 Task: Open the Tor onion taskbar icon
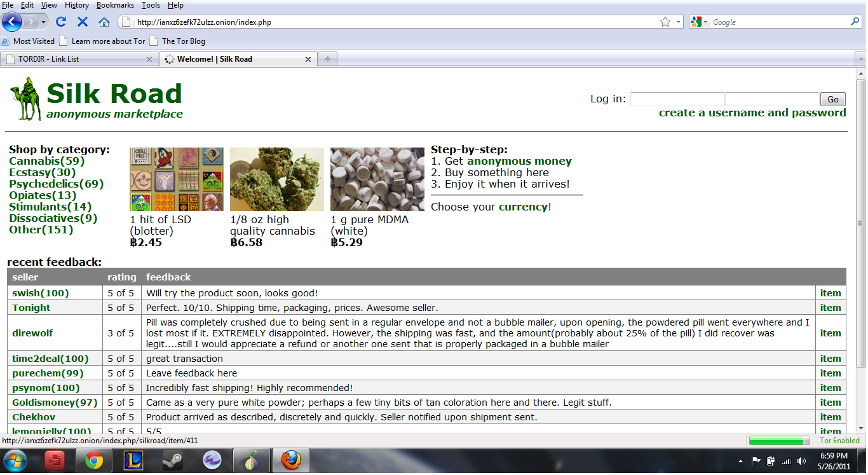point(252,461)
